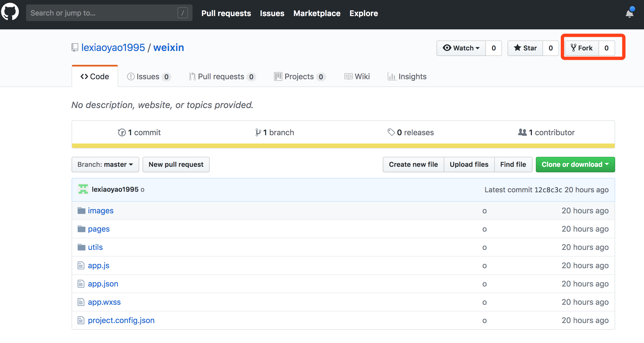
Task: View the 0 releases link
Action: (411, 132)
